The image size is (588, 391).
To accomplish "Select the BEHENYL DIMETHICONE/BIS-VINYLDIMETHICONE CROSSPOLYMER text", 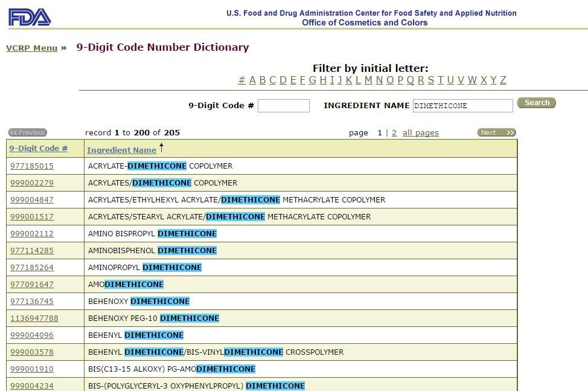I will pos(216,352).
